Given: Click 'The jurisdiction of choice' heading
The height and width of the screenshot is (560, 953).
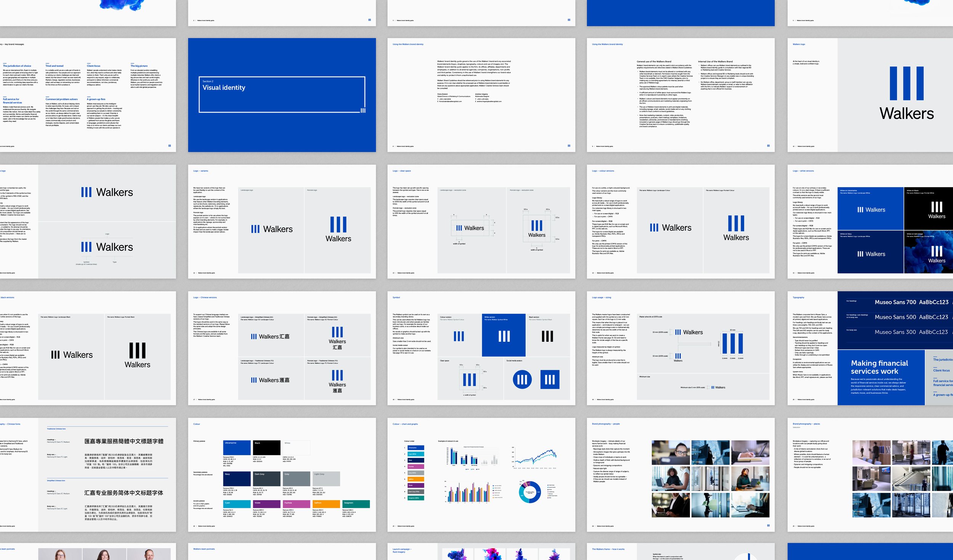Looking at the screenshot, I should [x=17, y=66].
